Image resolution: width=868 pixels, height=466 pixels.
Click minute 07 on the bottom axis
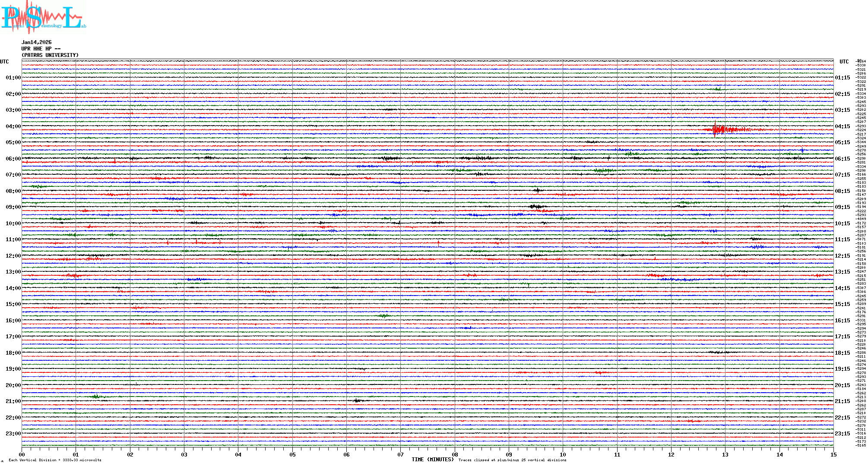click(400, 454)
